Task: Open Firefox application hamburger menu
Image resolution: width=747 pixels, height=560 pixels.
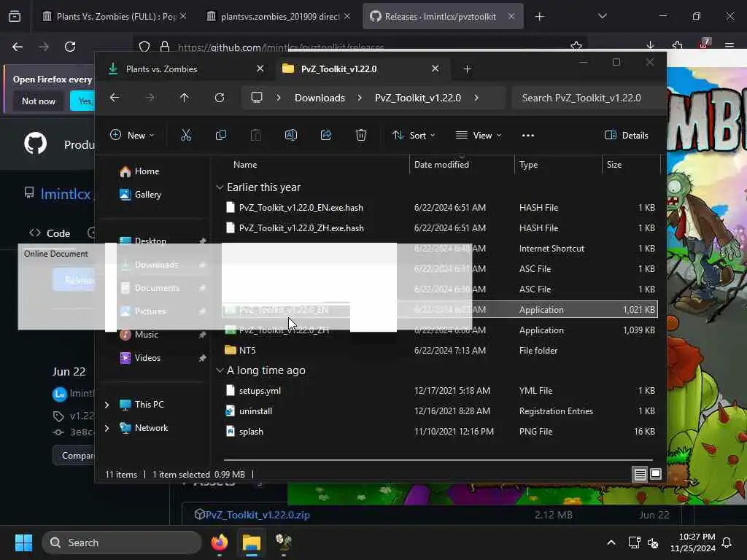Action: 729,46
